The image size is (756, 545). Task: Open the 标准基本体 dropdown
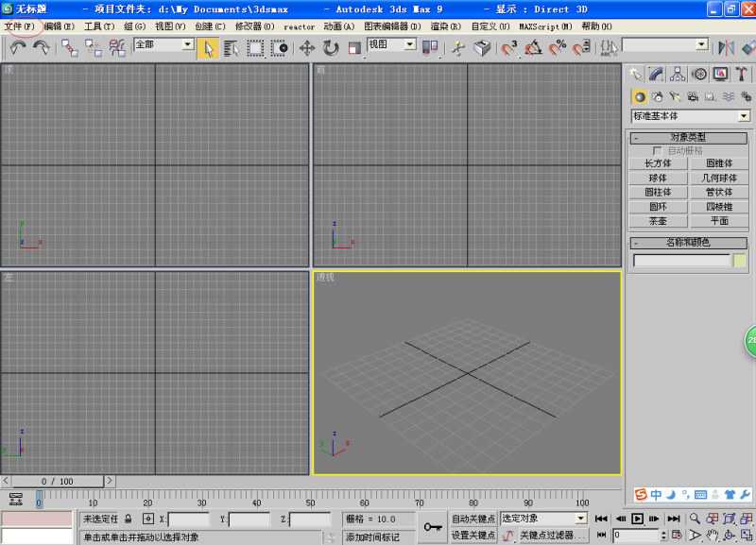(x=744, y=116)
